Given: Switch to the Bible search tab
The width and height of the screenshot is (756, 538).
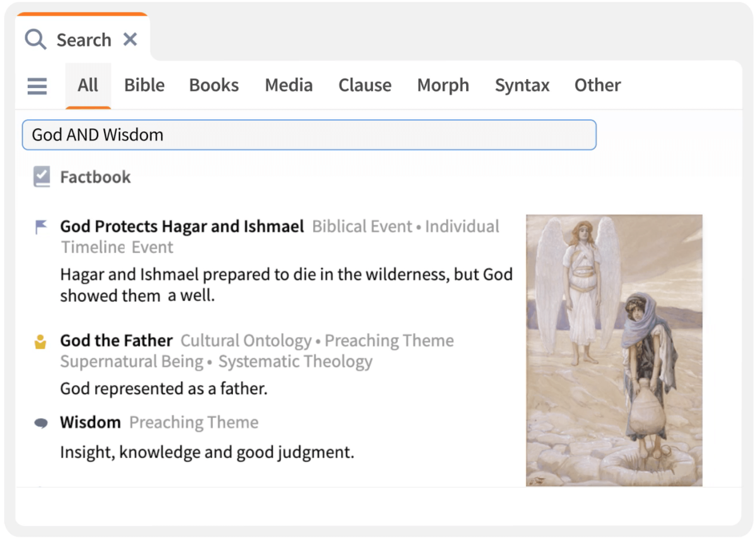Looking at the screenshot, I should (144, 84).
